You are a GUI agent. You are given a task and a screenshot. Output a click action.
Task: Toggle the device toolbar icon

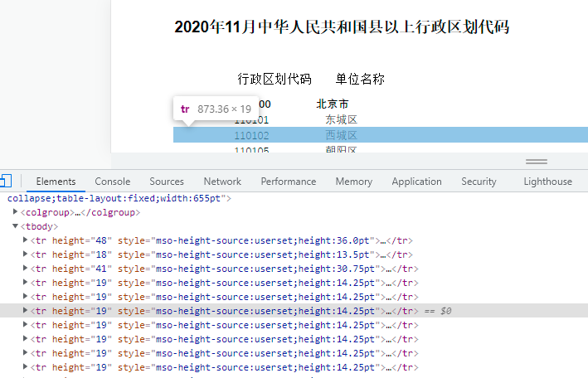click(6, 181)
